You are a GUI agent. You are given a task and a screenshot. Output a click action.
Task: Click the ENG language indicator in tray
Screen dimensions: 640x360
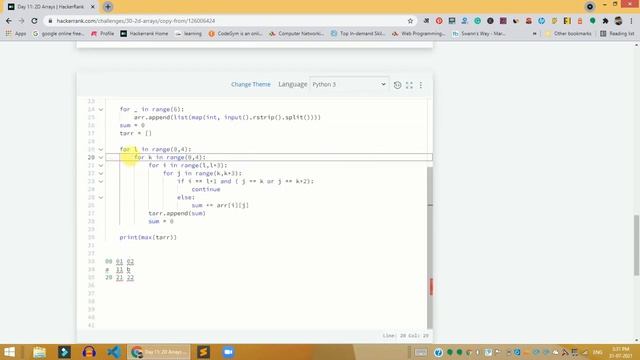tap(598, 352)
